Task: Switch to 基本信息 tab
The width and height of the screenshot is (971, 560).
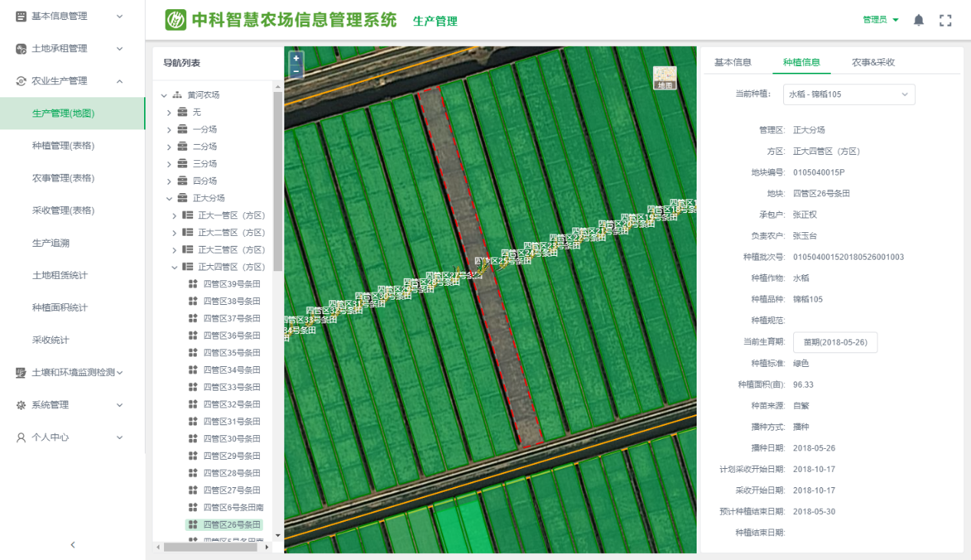Action: point(733,63)
